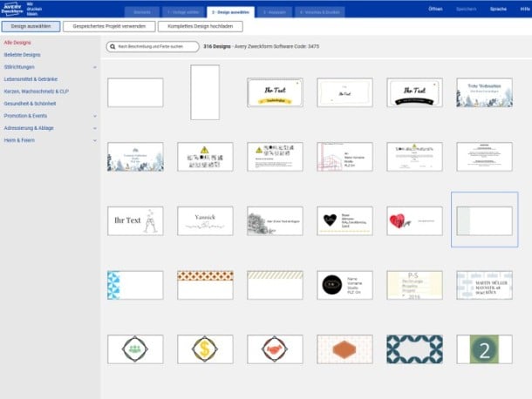Image resolution: width=532 pixels, height=399 pixels.
Task: Select warning design with paragraph text below
Action: pos(276,157)
